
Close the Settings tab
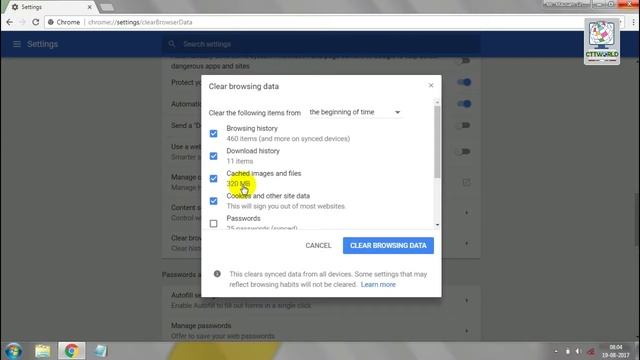(x=89, y=7)
